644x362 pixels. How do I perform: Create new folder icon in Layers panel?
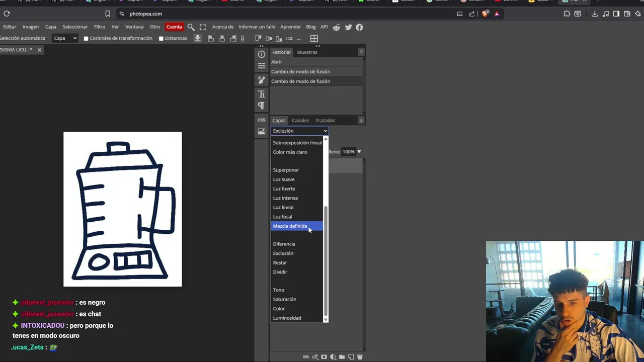point(342,357)
